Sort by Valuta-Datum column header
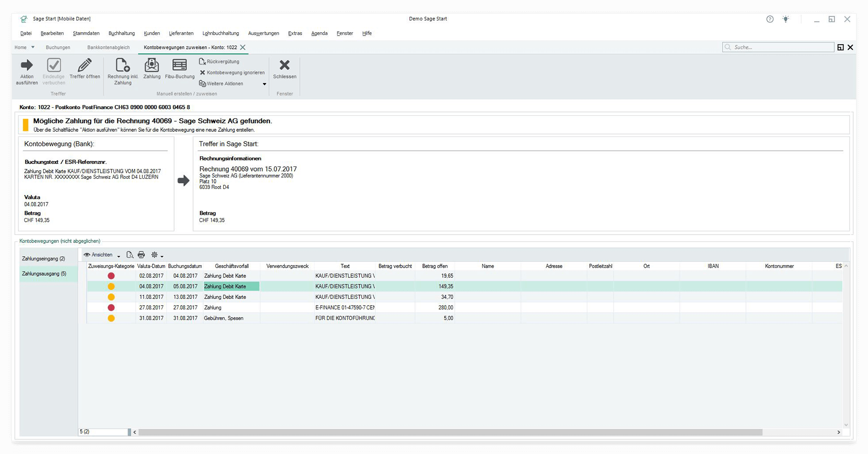This screenshot has width=868, height=454. click(151, 266)
